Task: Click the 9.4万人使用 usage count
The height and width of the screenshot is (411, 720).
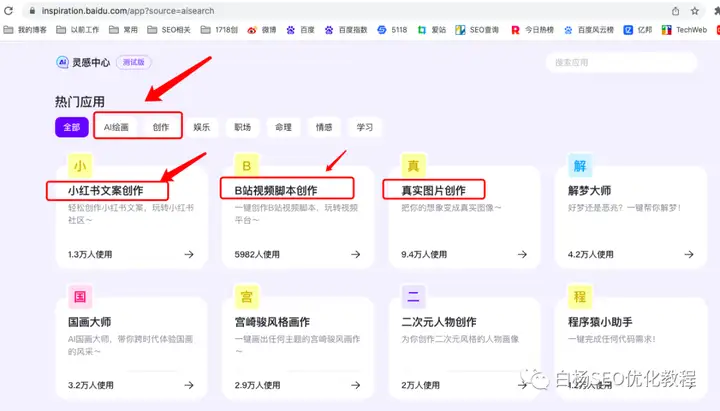Action: point(424,254)
